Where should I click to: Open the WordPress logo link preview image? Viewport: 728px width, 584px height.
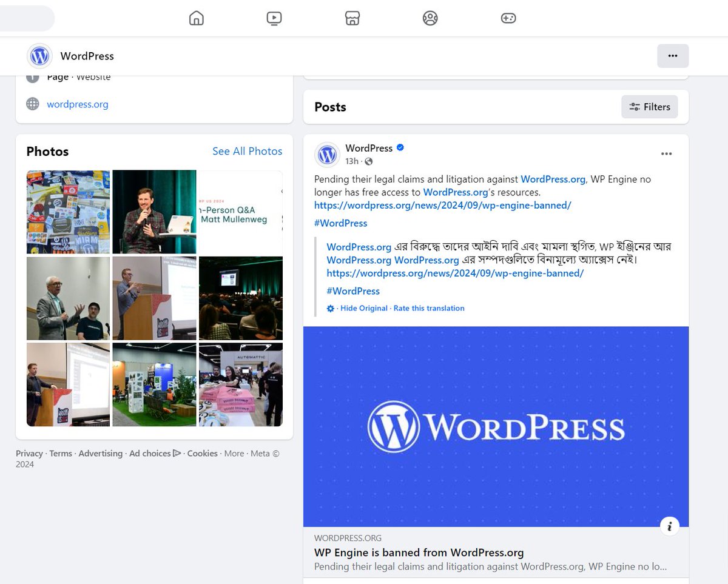(x=496, y=427)
